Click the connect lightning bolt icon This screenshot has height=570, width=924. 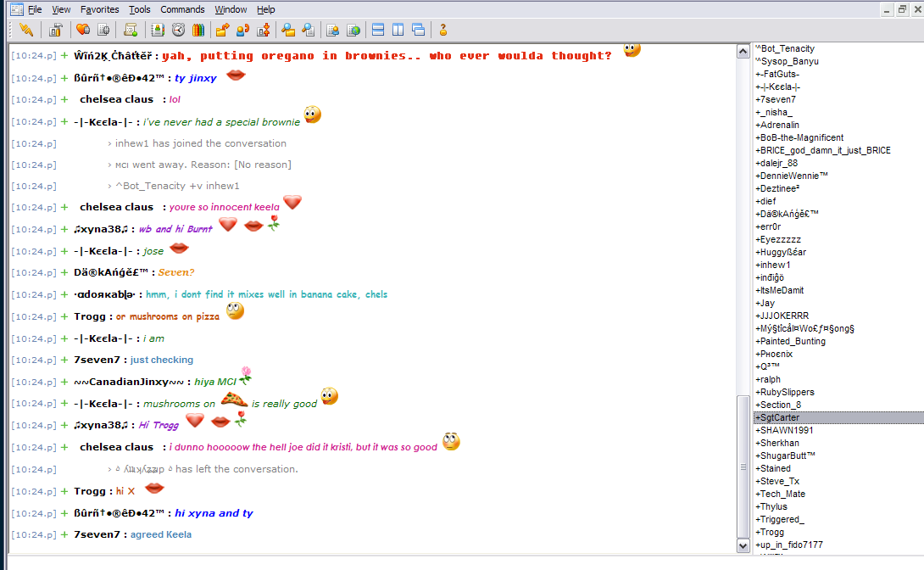tap(26, 30)
